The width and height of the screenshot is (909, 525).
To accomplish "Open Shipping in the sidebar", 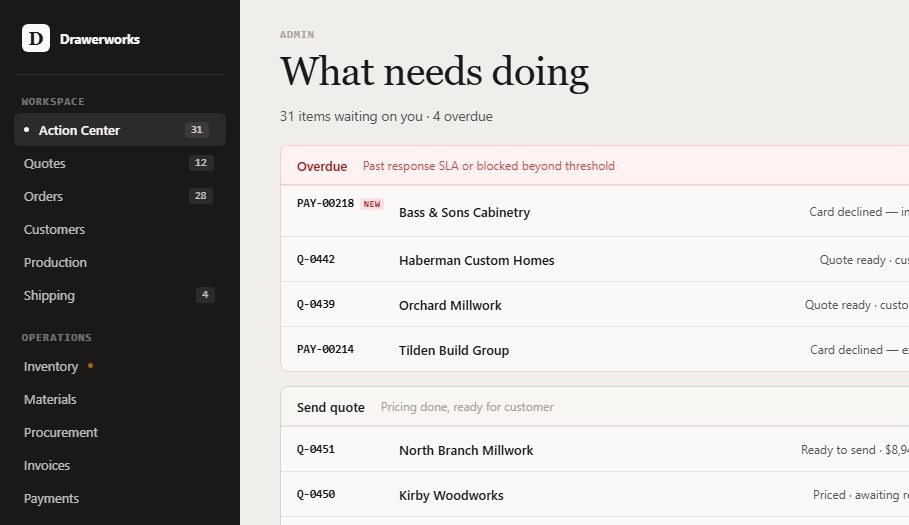I will (120, 295).
